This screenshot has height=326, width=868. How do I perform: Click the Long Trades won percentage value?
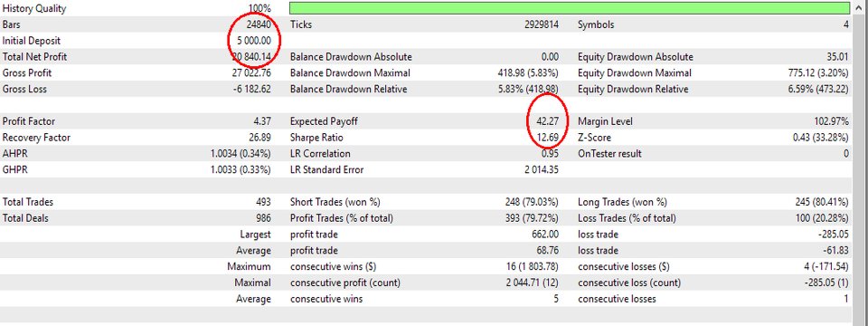tap(823, 202)
